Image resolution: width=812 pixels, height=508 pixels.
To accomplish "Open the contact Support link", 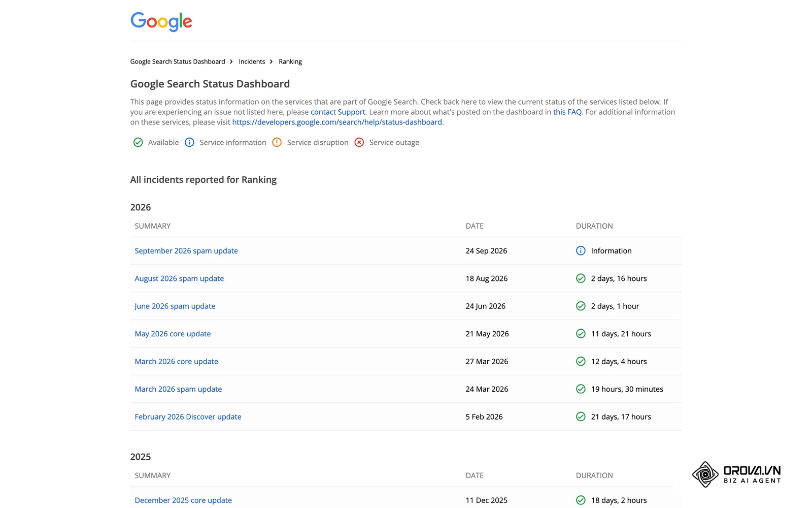I will 338,112.
